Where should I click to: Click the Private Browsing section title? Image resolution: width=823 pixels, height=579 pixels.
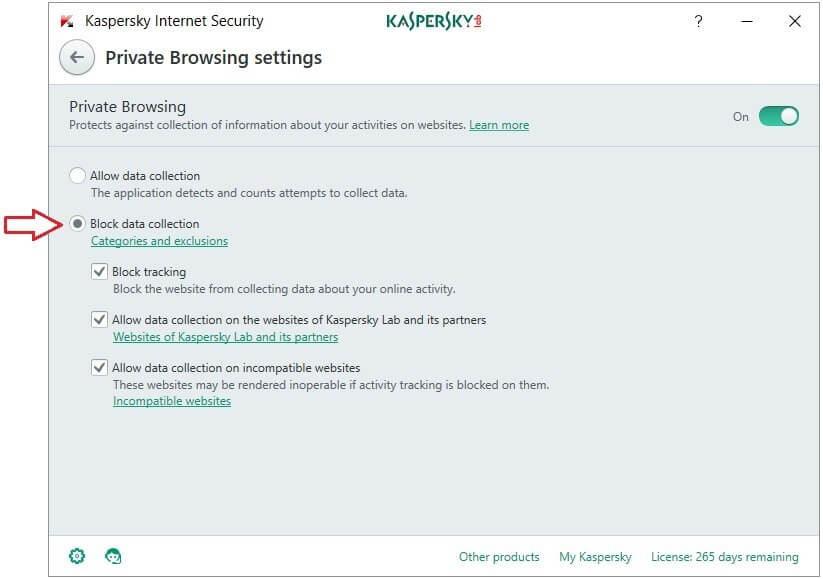[128, 107]
